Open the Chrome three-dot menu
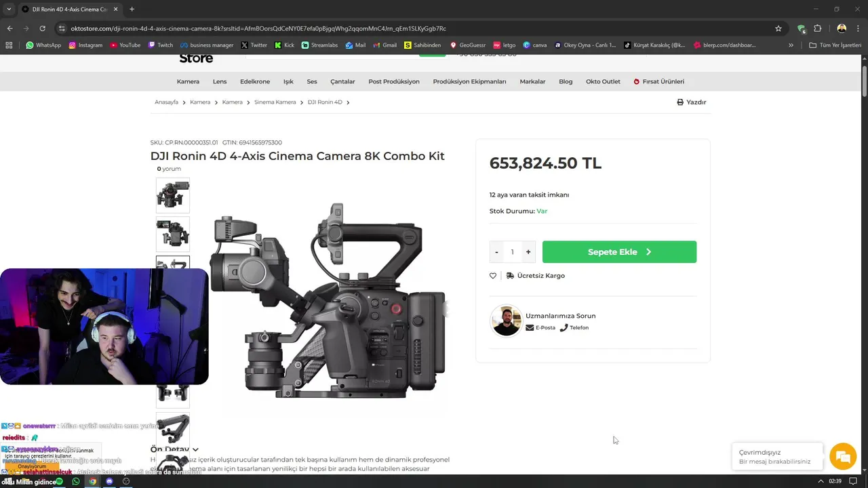The width and height of the screenshot is (868, 488). click(858, 28)
